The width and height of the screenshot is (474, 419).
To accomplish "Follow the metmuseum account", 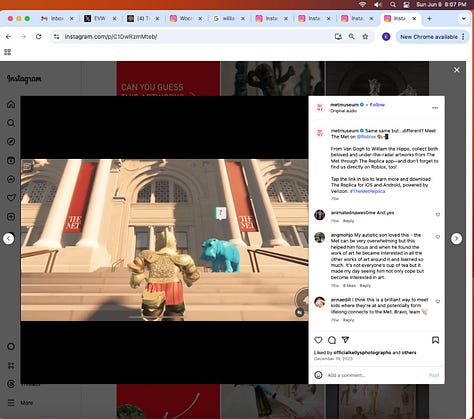I will click(x=377, y=105).
